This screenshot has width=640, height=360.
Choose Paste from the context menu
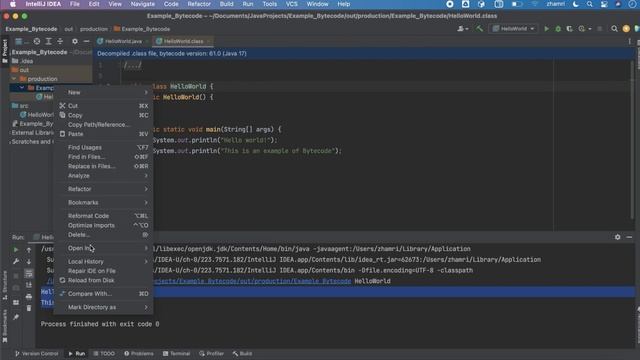click(104, 134)
